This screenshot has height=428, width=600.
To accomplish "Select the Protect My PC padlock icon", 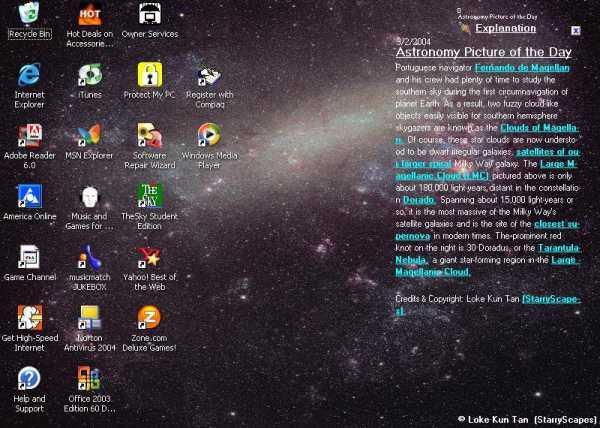I will [150, 75].
